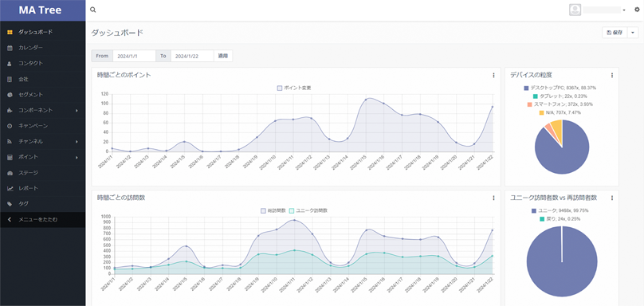Click the To date field 2024/1/22
This screenshot has width=644, height=306.
coord(192,56)
